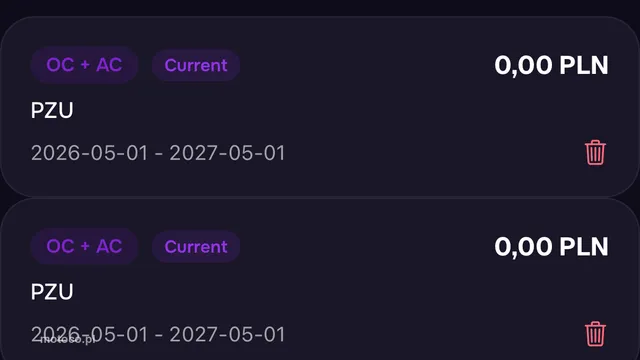Image resolution: width=640 pixels, height=360 pixels.
Task: Tap the Current status badge in bottom card
Action: tap(196, 247)
